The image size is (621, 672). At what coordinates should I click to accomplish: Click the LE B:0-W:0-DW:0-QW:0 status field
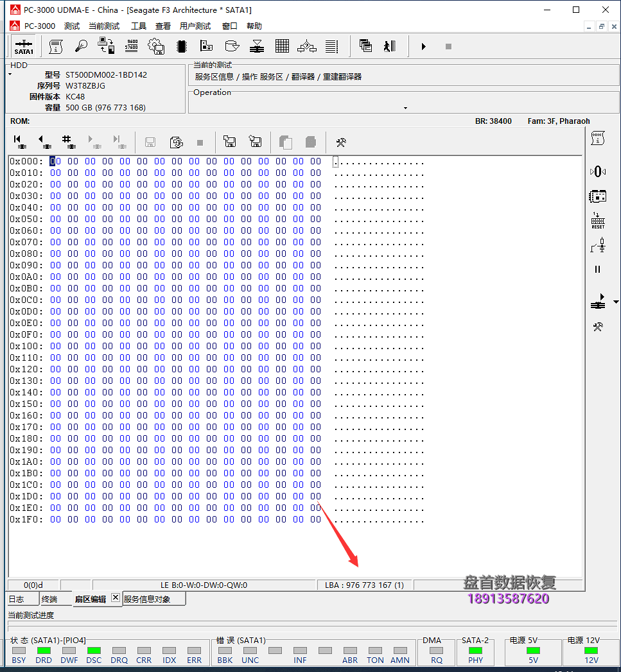pyautogui.click(x=204, y=585)
